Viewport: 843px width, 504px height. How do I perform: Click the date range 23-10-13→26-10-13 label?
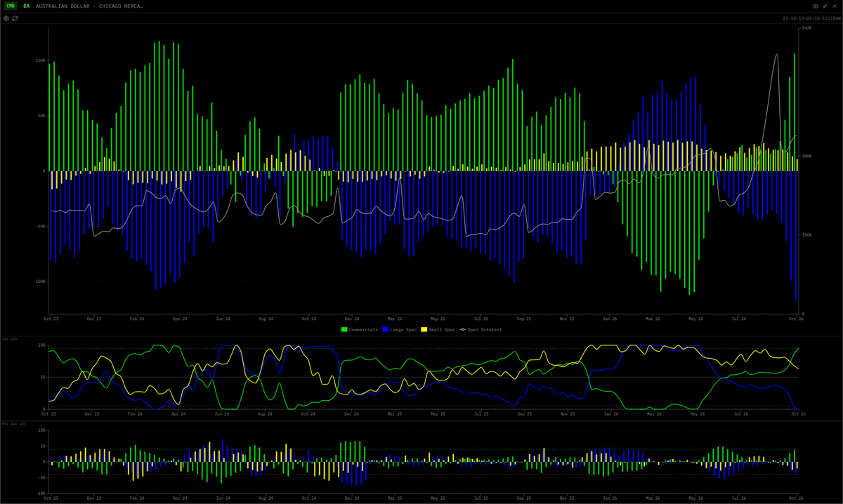[811, 18]
